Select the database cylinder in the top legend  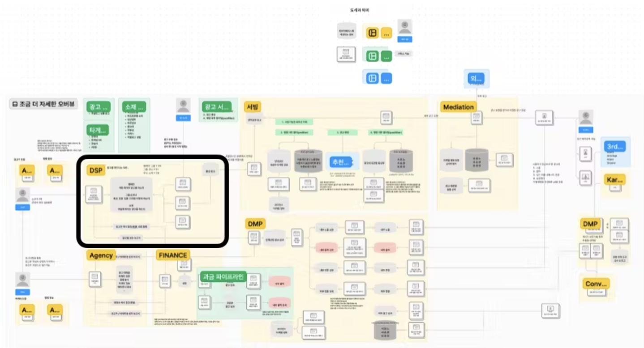347,31
